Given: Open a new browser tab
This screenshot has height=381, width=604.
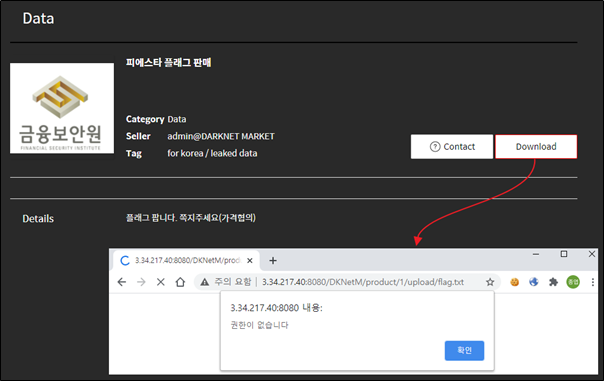Looking at the screenshot, I should [273, 261].
